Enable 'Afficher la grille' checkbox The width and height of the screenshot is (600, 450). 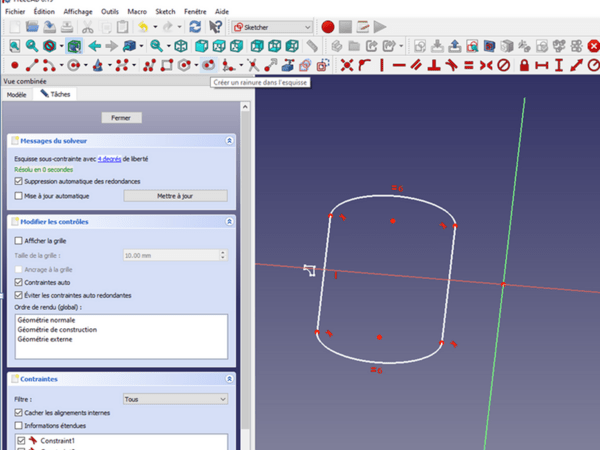coord(19,240)
